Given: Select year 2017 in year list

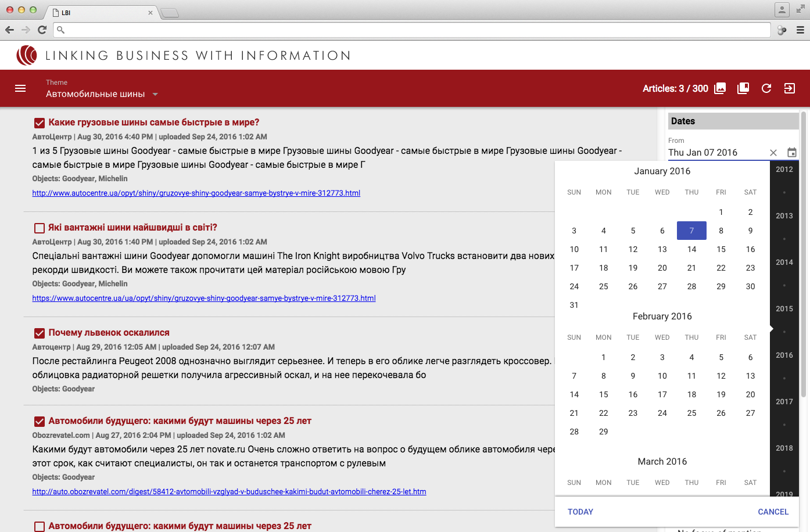Looking at the screenshot, I should click(x=784, y=402).
